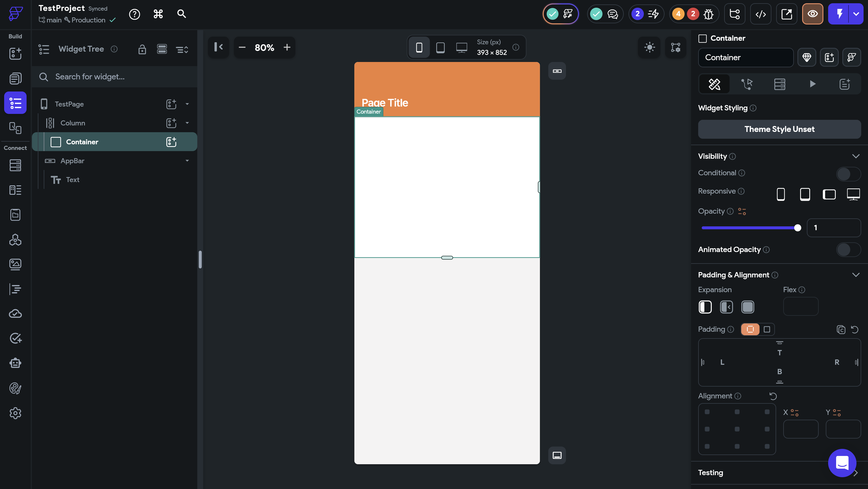This screenshot has height=489, width=868.
Task: Click the preview eye icon
Action: tap(812, 14)
